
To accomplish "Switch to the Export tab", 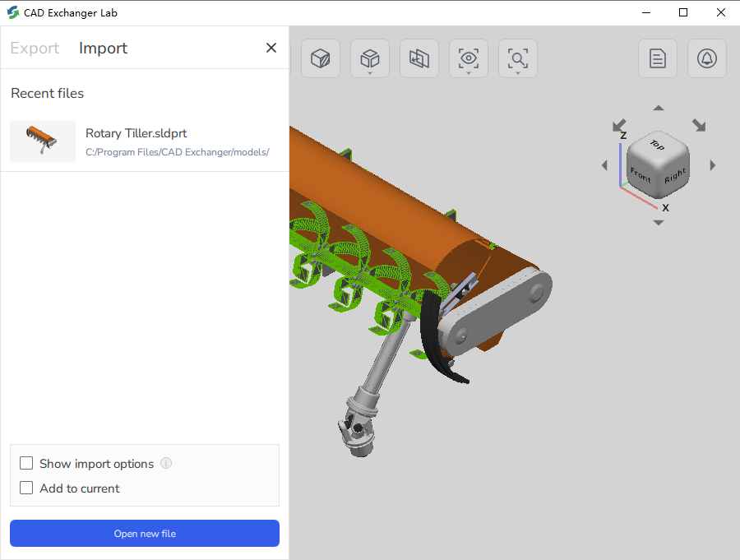I will (x=35, y=49).
